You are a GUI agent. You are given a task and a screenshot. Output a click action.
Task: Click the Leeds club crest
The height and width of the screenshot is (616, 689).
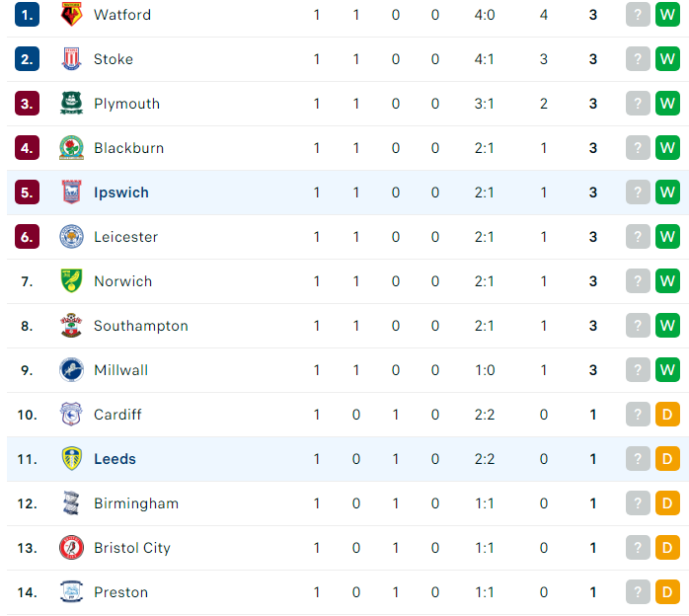(71, 458)
